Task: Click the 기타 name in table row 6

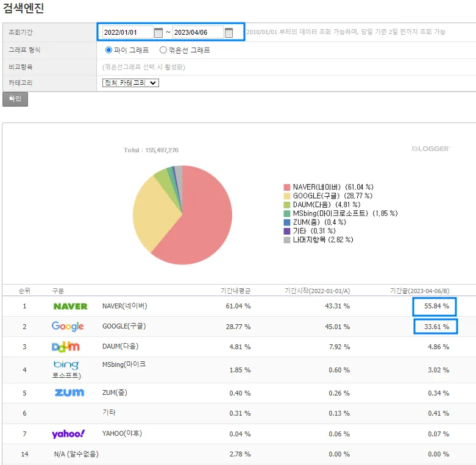Action: [109, 413]
